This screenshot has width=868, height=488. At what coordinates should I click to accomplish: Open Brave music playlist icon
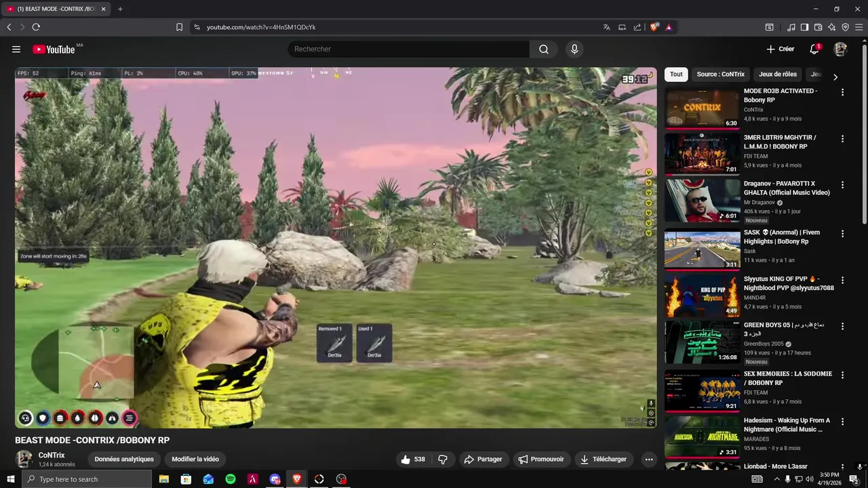coord(791,27)
